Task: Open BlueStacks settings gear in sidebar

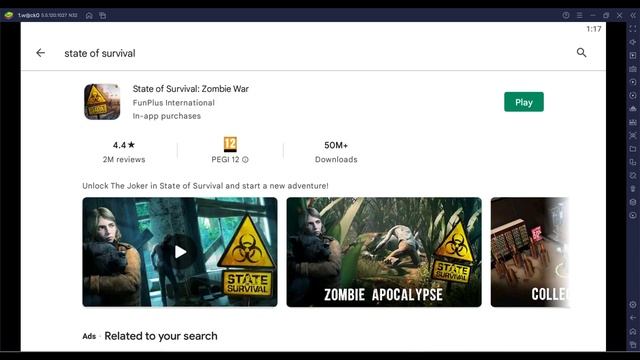Action: pyautogui.click(x=633, y=304)
